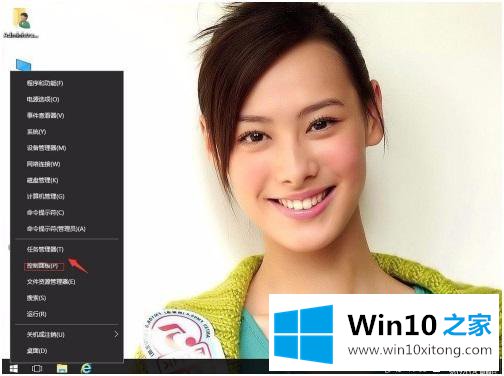Choose 运行(R) menu entry
This screenshot has height=376, width=504.
[x=67, y=314]
